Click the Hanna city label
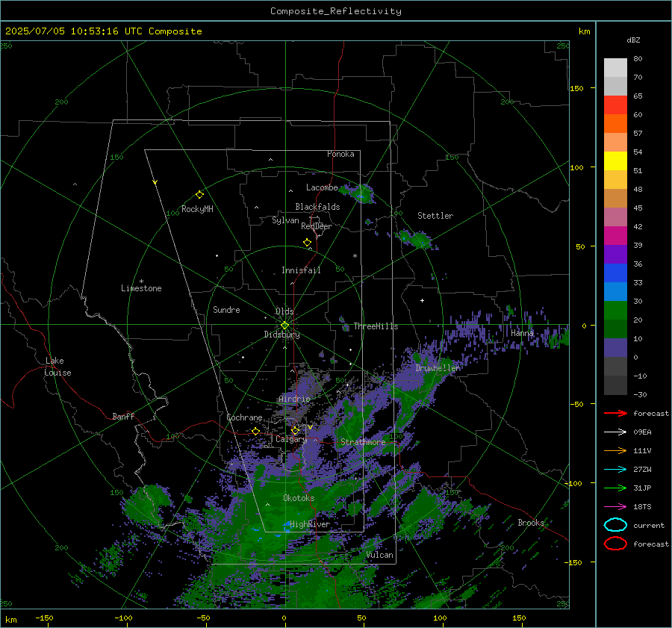Image resolution: width=672 pixels, height=628 pixels. click(x=522, y=332)
